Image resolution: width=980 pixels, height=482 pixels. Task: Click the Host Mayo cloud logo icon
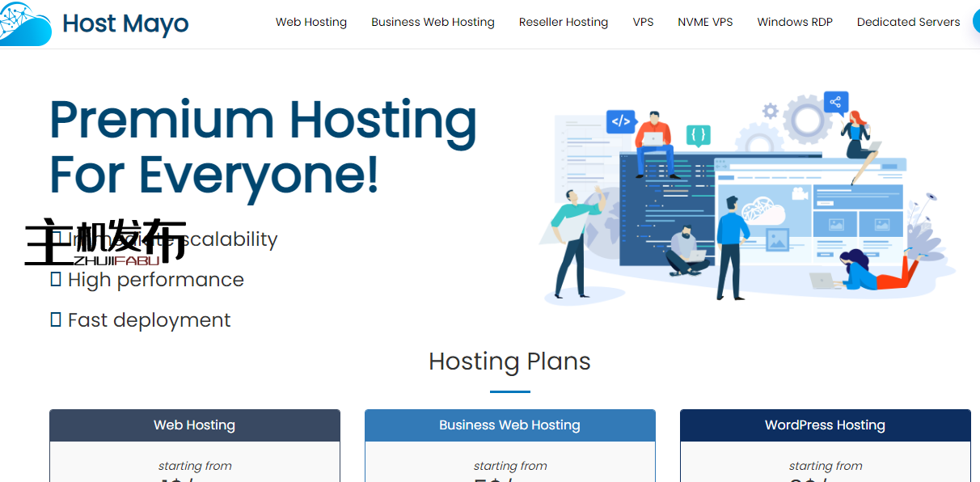click(24, 24)
